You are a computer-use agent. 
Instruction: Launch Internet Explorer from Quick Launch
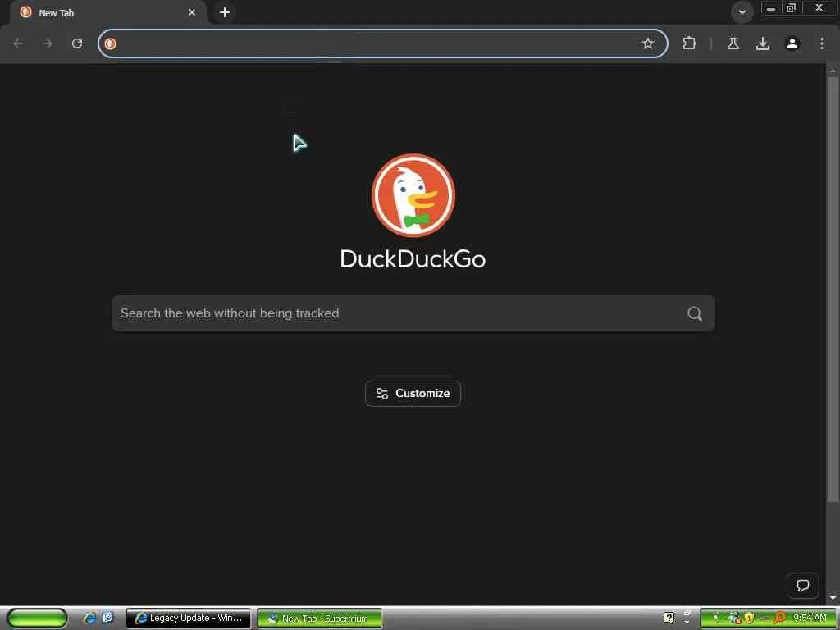pyautogui.click(x=89, y=618)
